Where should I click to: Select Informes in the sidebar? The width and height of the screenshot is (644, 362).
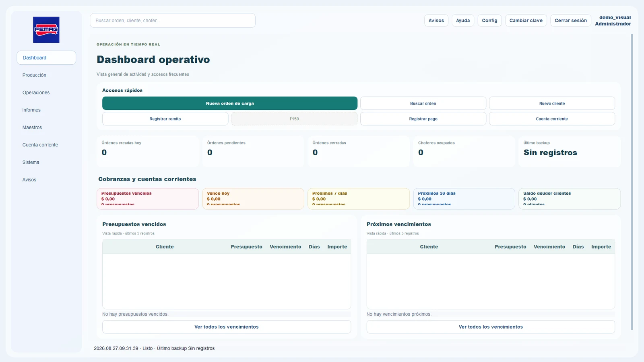[46, 110]
